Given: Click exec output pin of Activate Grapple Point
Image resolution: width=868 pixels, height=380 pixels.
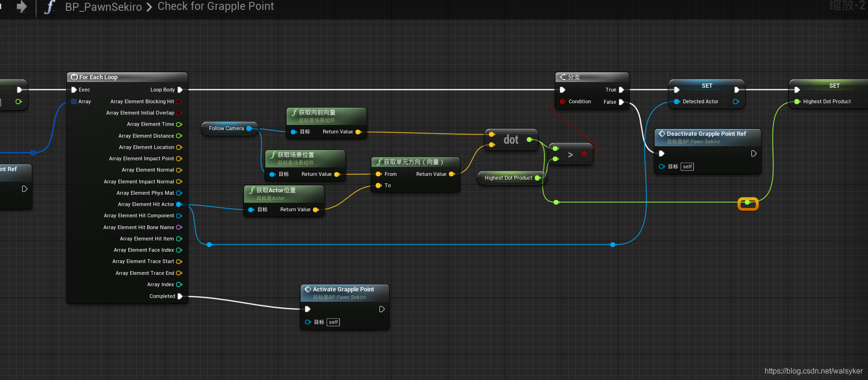Looking at the screenshot, I should [x=382, y=309].
